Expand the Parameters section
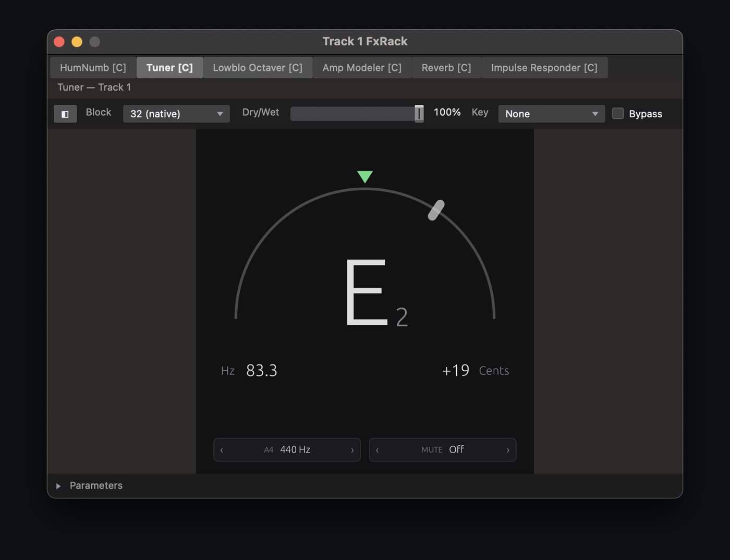This screenshot has height=560, width=730. pyautogui.click(x=58, y=486)
